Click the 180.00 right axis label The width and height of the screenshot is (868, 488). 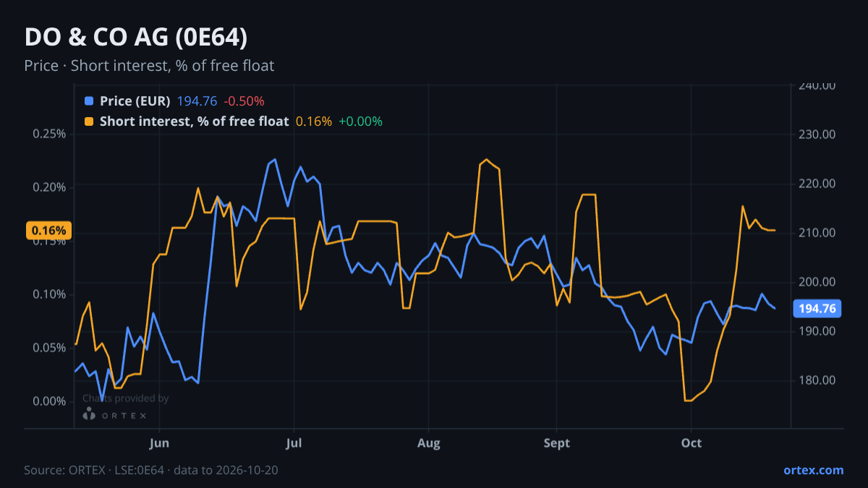click(817, 380)
